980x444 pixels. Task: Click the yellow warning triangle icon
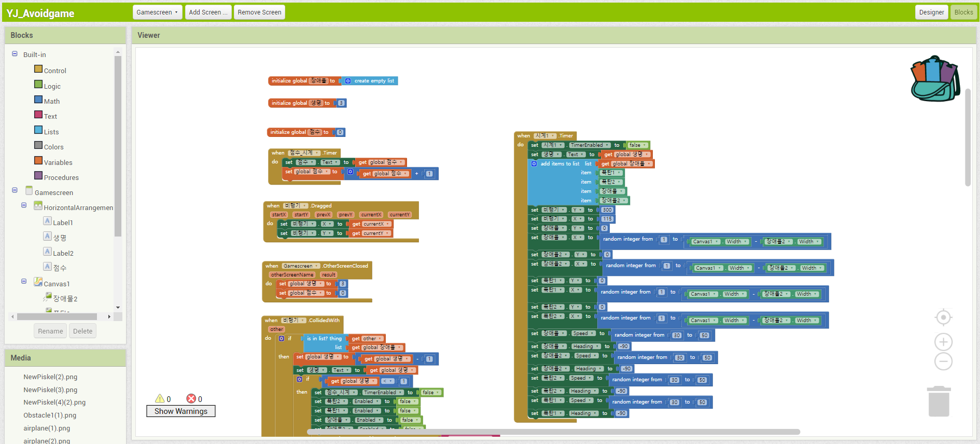click(x=160, y=398)
